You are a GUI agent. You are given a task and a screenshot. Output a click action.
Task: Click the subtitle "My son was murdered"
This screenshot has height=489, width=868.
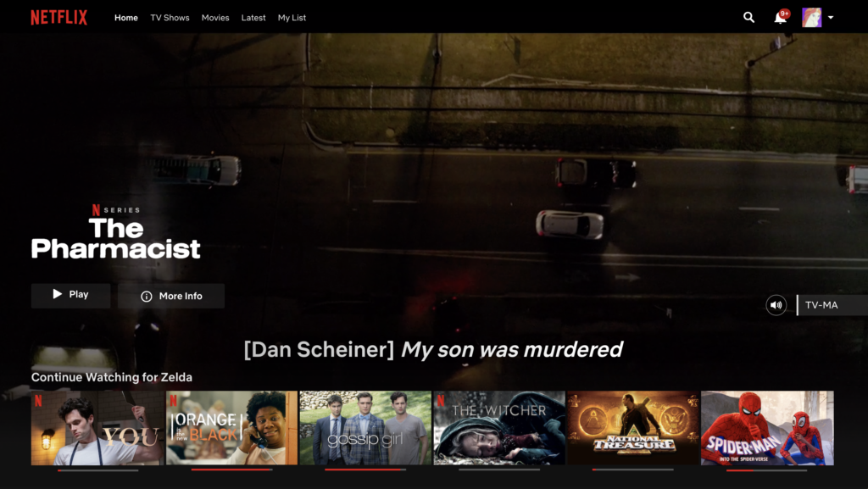pyautogui.click(x=512, y=350)
